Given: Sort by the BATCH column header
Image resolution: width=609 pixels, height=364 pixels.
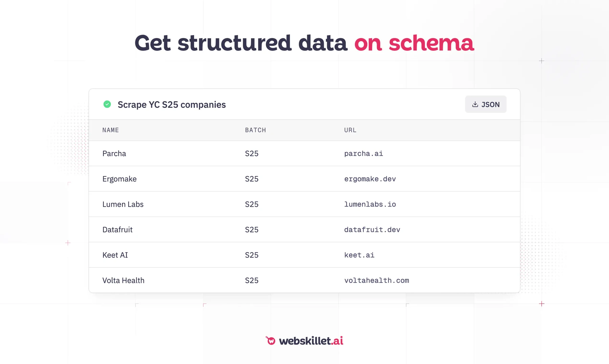Looking at the screenshot, I should click(x=255, y=130).
